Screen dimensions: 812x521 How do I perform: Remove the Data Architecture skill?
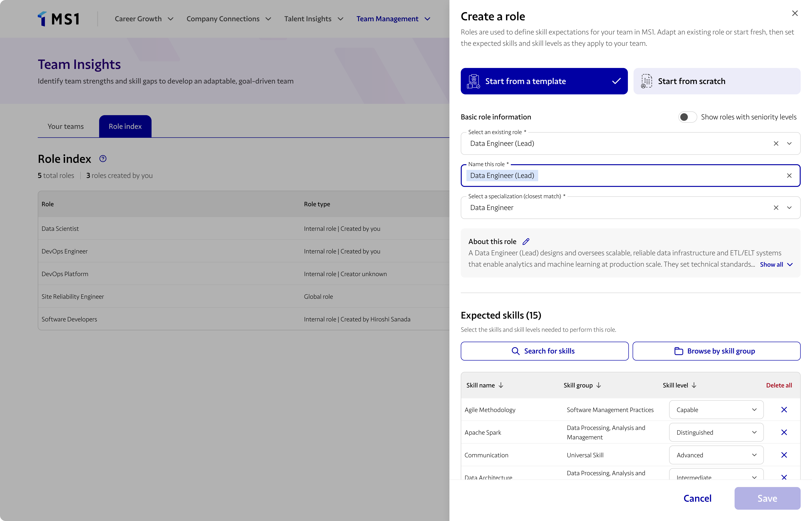(784, 477)
